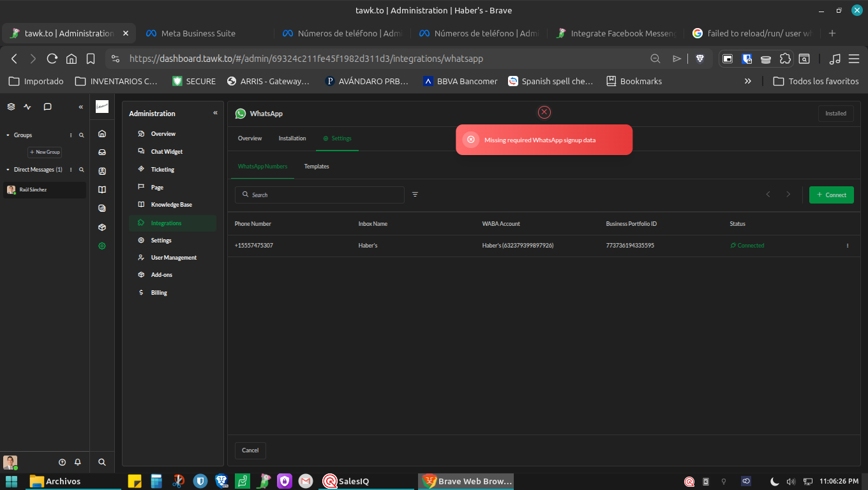Select Chat Widget in Administration menu
This screenshot has height=490, width=868.
coord(167,152)
